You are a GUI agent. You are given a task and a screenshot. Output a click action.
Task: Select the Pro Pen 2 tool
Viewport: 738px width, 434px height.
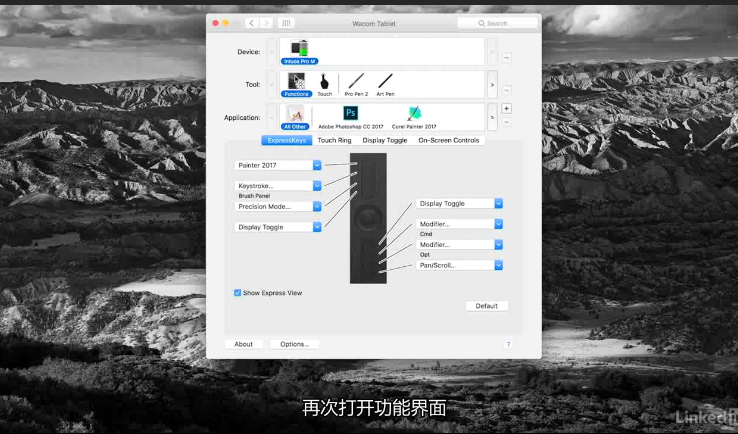(x=356, y=85)
